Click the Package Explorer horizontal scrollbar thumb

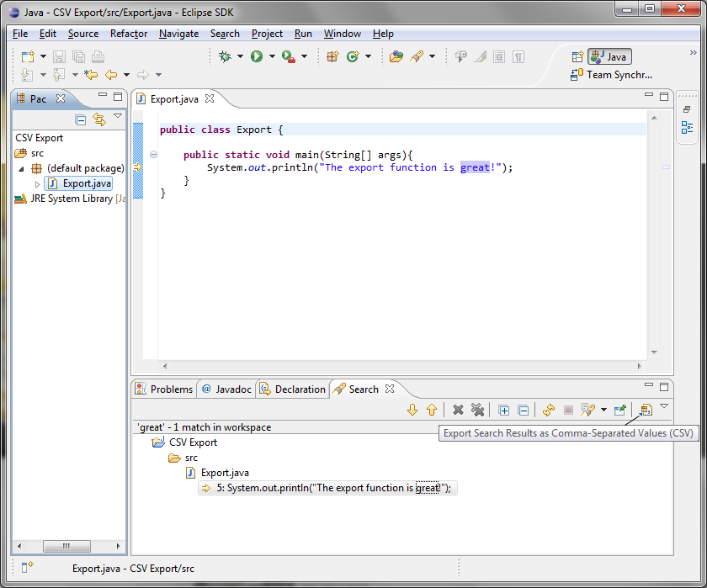coord(66,546)
